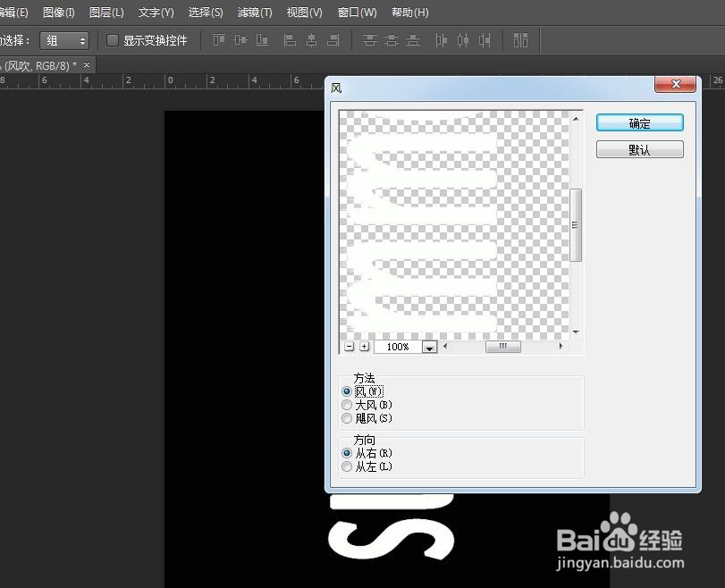Viewport: 725px width, 588px height.
Task: Select 飓风(S) method radio button
Action: click(347, 418)
